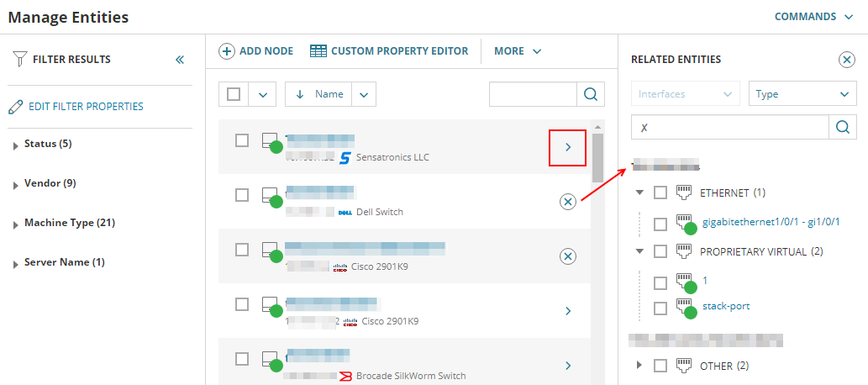The width and height of the screenshot is (868, 385).
Task: Click the node list search input field
Action: [x=533, y=94]
